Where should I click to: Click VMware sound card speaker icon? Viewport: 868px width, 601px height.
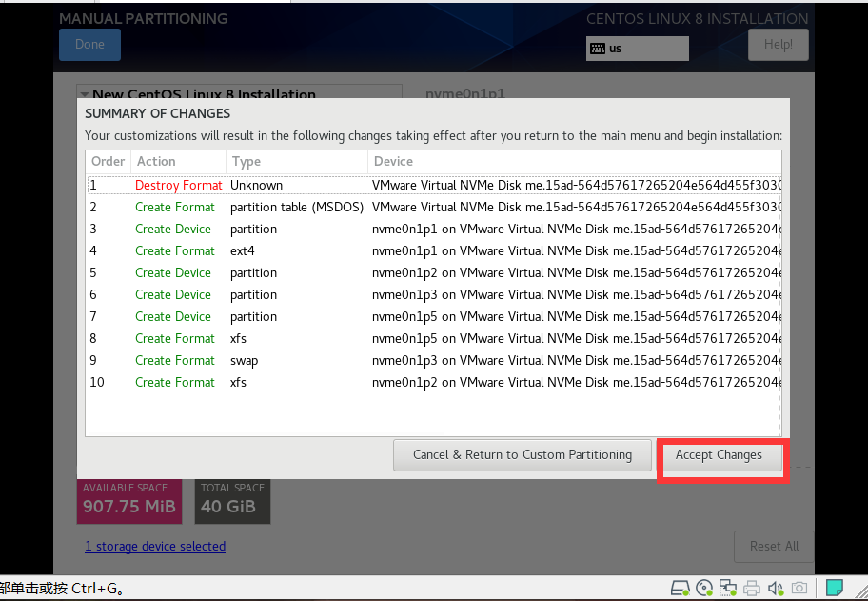(x=776, y=588)
